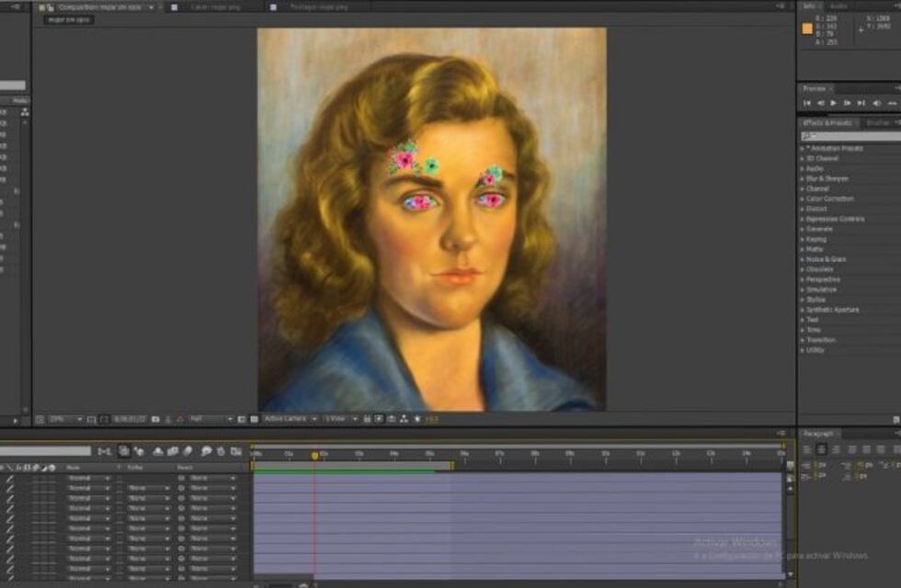This screenshot has height=588, width=901.
Task: Click the Play button in Preview panel
Action: coord(833,103)
